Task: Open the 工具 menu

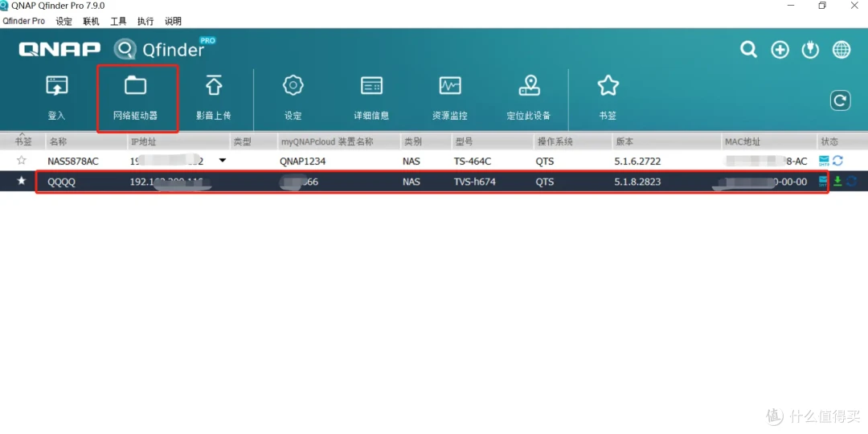Action: click(118, 21)
